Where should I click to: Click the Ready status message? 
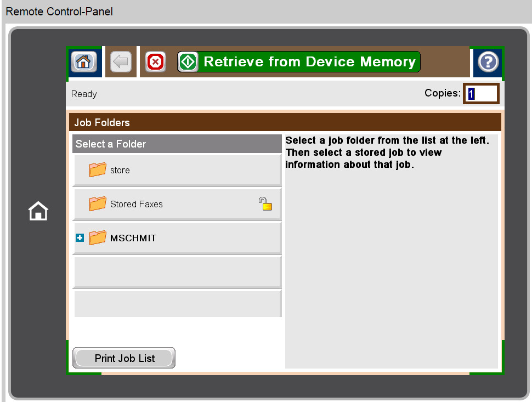point(83,94)
